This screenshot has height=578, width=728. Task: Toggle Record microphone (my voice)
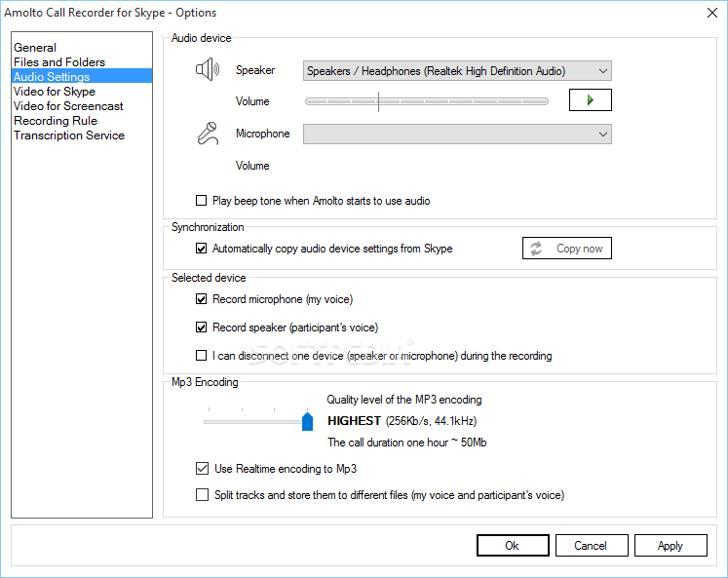(x=201, y=299)
